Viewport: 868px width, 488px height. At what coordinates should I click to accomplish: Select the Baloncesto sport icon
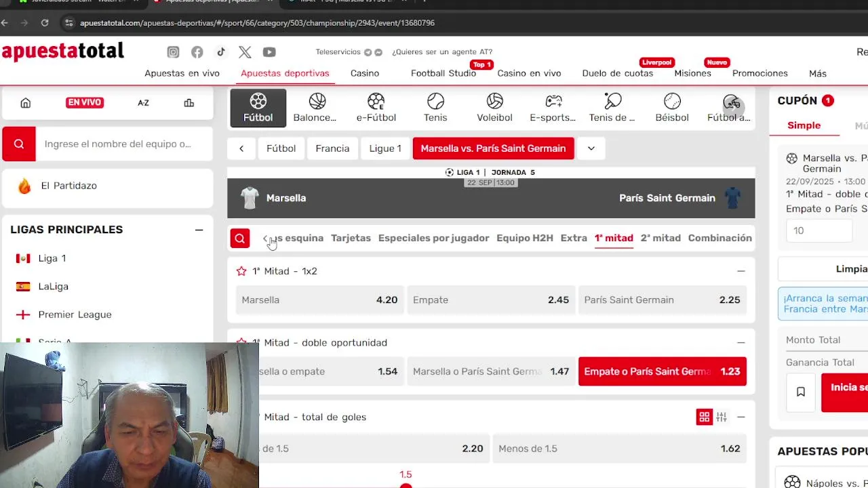pos(315,108)
